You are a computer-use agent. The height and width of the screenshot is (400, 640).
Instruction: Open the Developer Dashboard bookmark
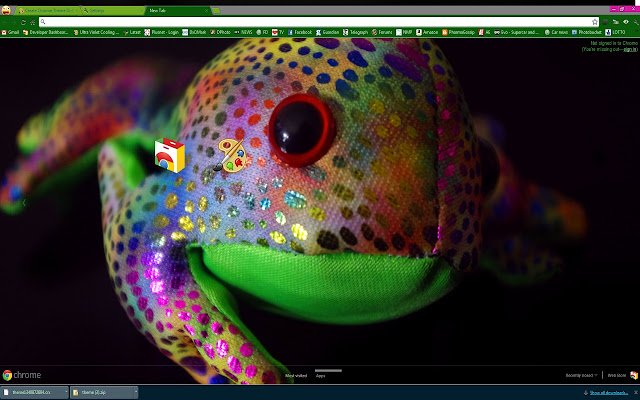click(46, 32)
